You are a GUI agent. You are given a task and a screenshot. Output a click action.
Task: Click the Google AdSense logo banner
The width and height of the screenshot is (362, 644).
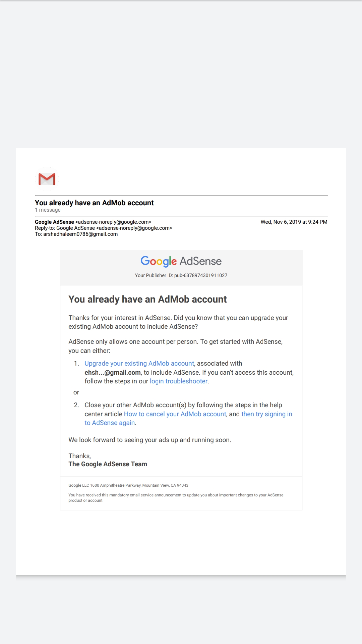point(181,261)
